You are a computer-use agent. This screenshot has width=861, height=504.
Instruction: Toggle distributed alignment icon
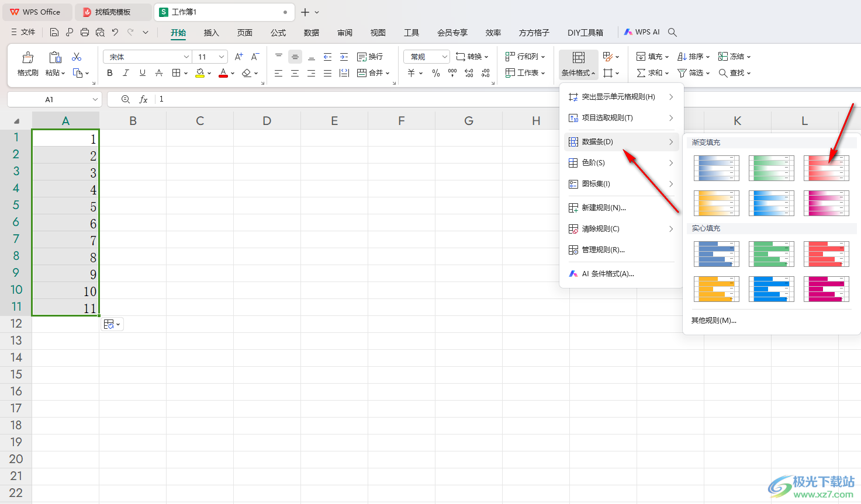click(344, 73)
